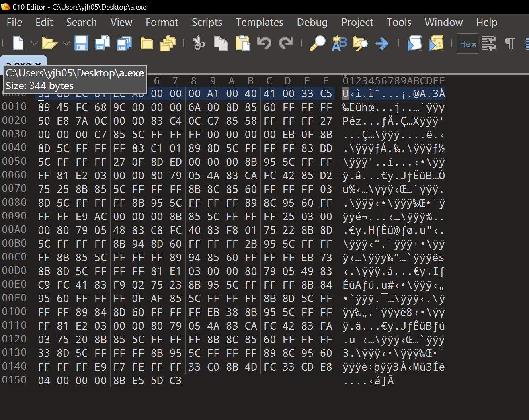Undo the last edit

pyautogui.click(x=264, y=43)
